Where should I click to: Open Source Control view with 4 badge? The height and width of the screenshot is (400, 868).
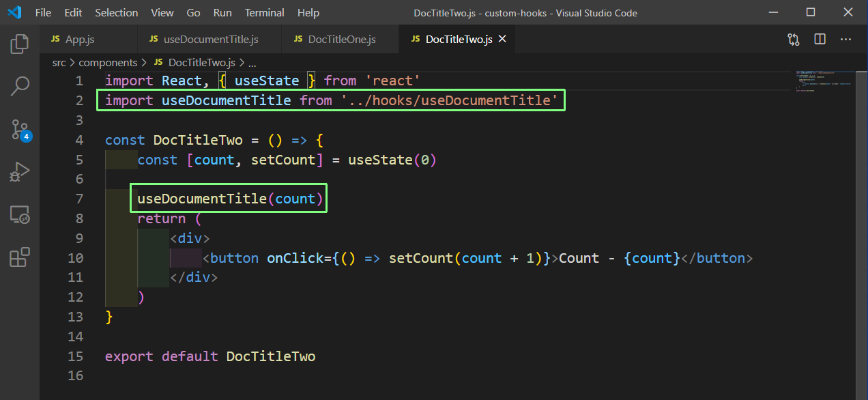tap(20, 129)
